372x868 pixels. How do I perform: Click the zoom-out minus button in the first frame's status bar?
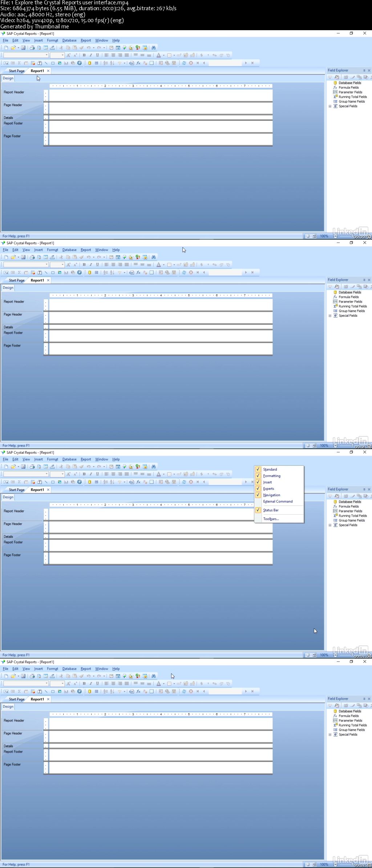point(335,236)
